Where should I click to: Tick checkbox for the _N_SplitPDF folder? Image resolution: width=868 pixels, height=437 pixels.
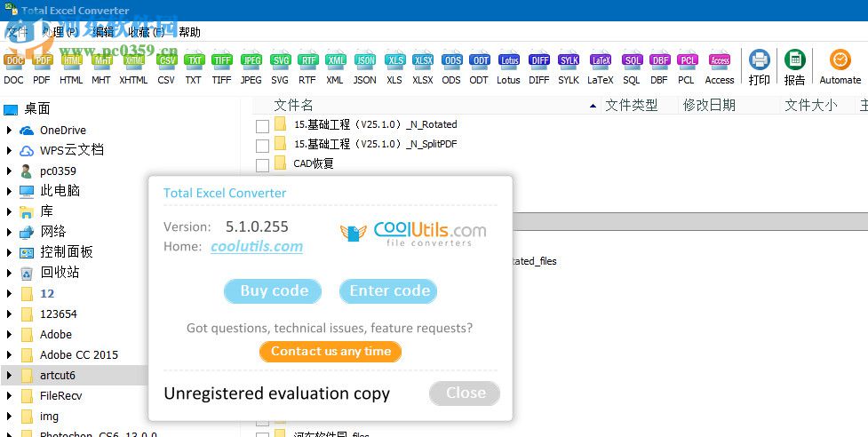[x=262, y=146]
